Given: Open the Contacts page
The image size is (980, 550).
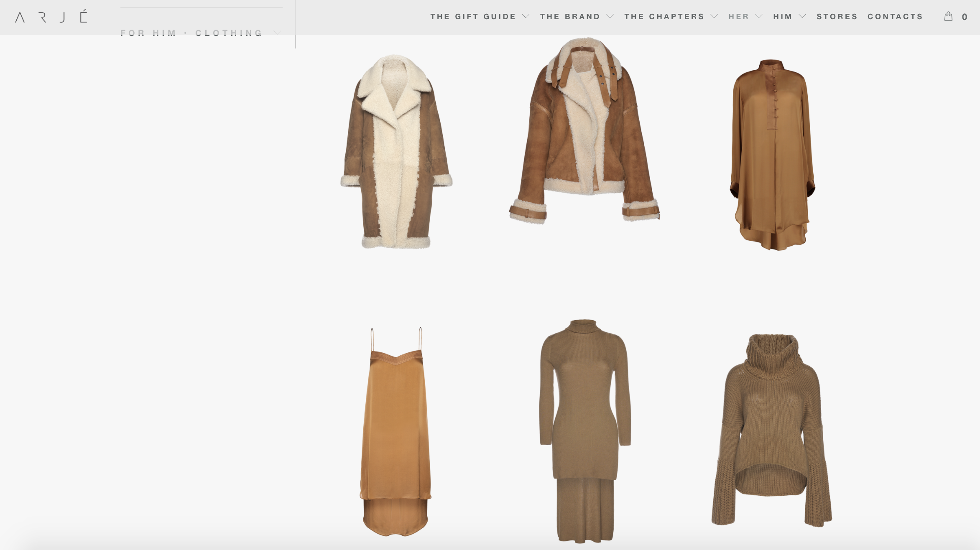Looking at the screenshot, I should tap(895, 17).
